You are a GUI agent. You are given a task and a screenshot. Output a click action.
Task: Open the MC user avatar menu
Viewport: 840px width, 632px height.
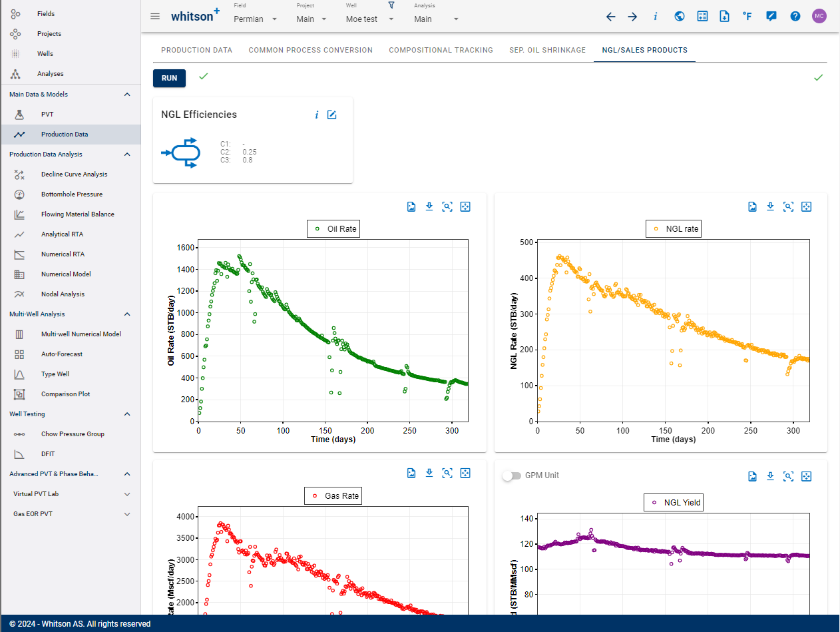click(819, 17)
